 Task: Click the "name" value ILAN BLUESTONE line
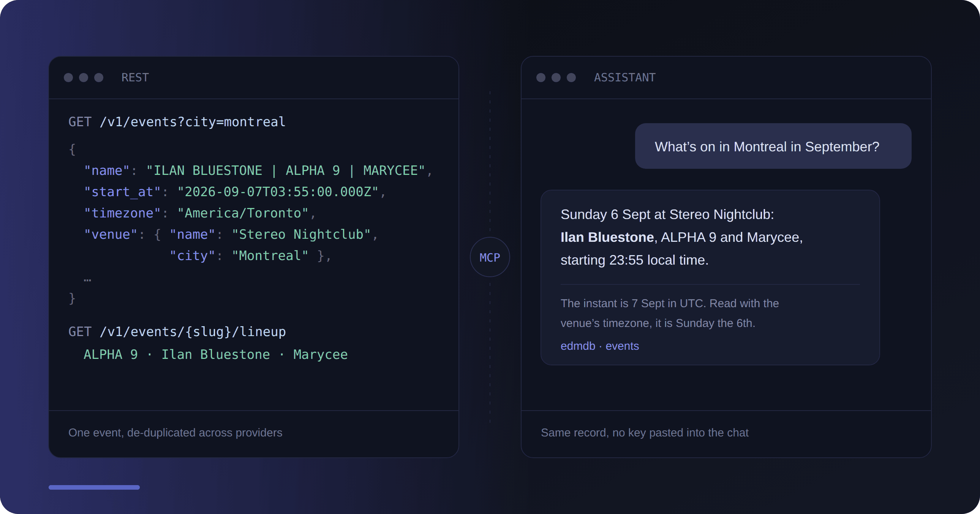258,171
